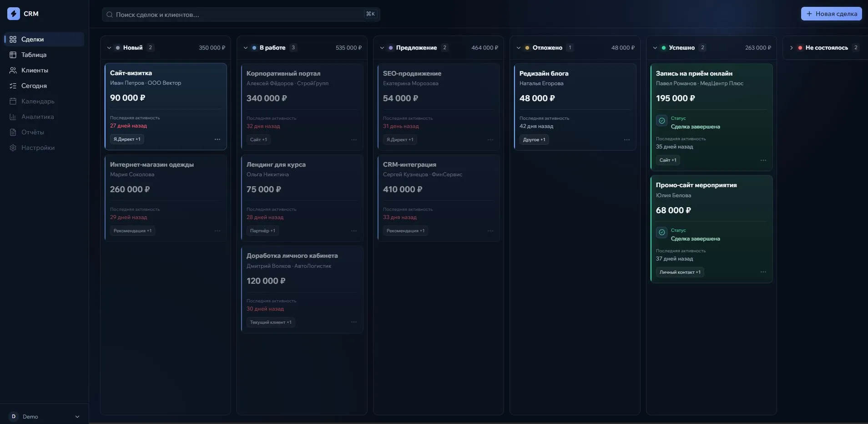This screenshot has width=868, height=424.
Task: Click the Demo user avatar
Action: [x=14, y=416]
